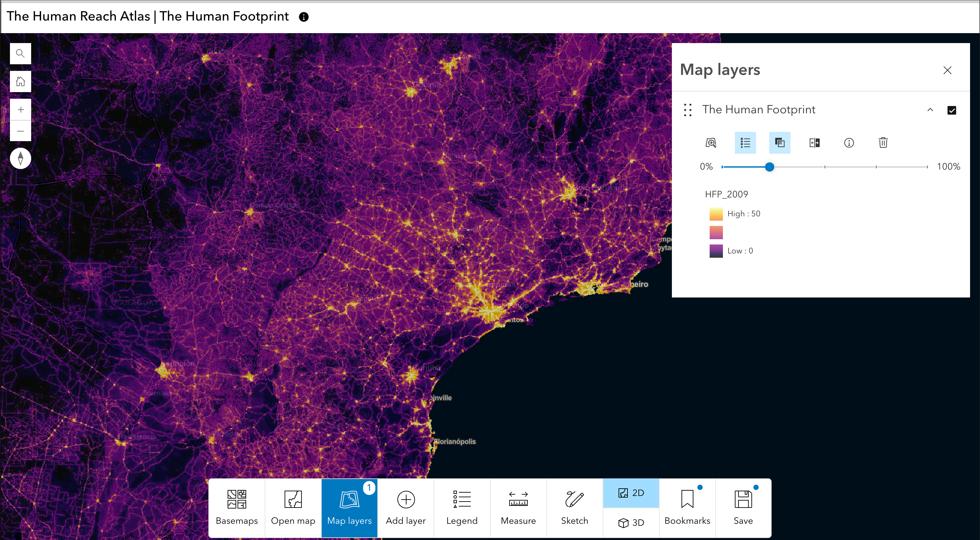This screenshot has height=540, width=980.
Task: Switch to the Legend panel
Action: [462, 508]
